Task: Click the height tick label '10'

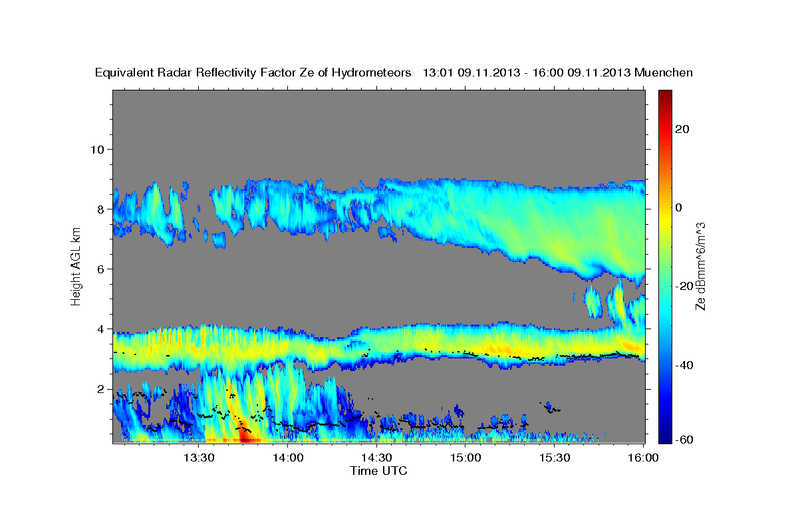Action: click(x=97, y=149)
